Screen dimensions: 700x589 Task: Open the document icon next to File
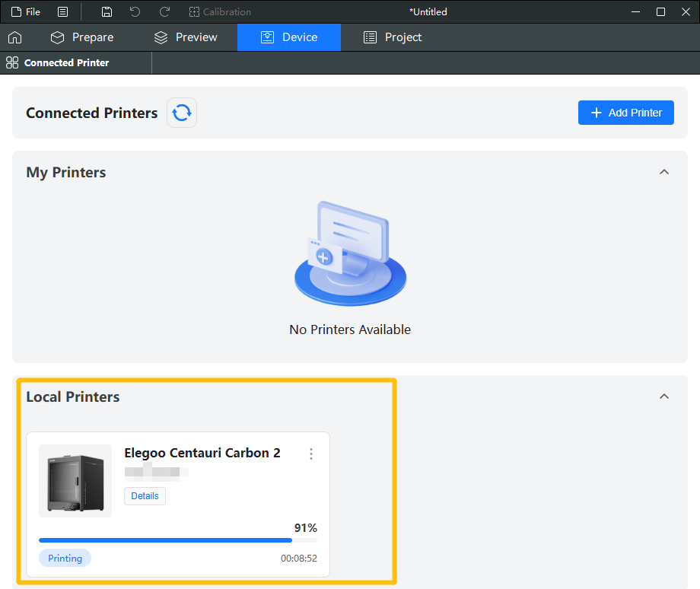62,11
